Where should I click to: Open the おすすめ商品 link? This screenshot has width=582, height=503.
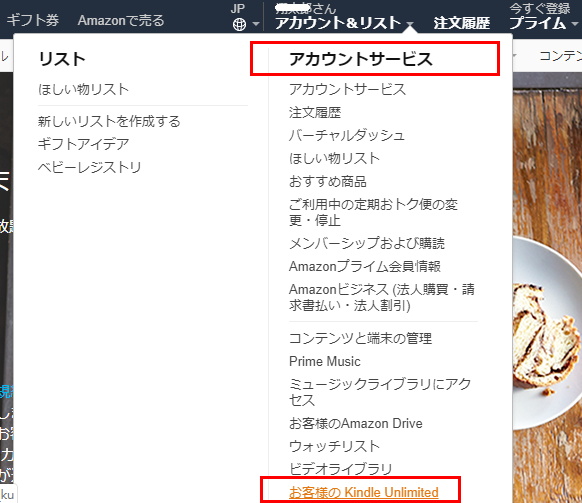pyautogui.click(x=328, y=182)
